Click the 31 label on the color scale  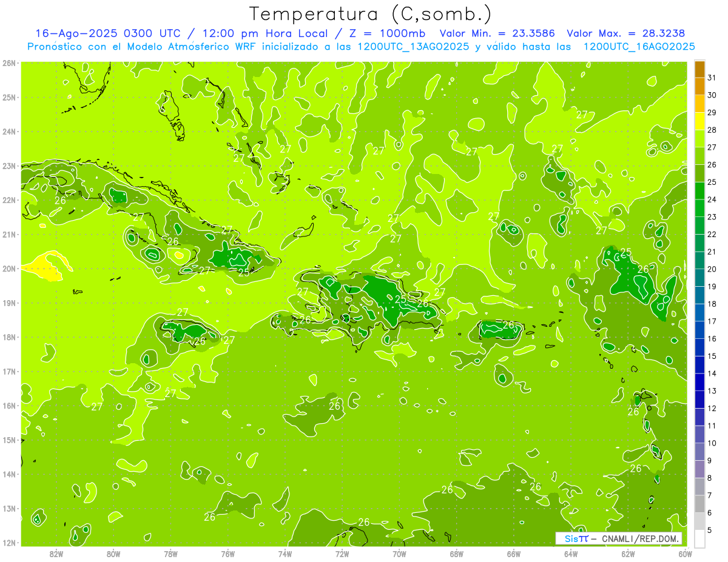pos(712,78)
